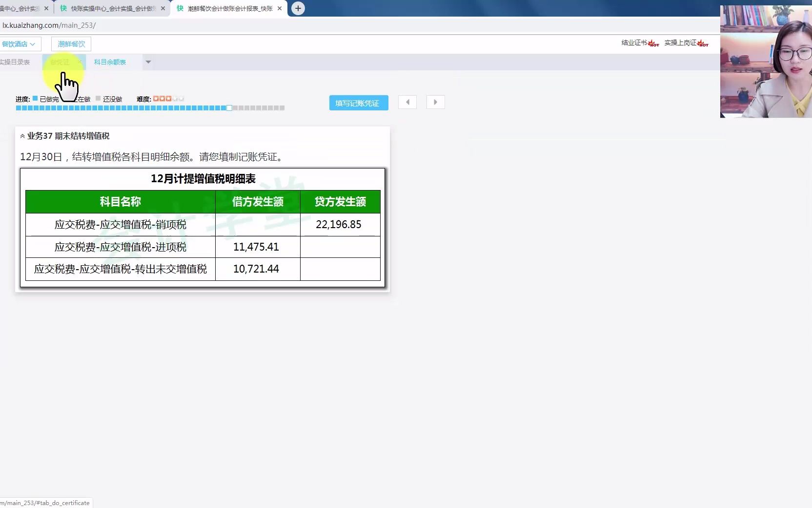This screenshot has height=508, width=812.
Task: Go to next business with right arrow
Action: (435, 102)
